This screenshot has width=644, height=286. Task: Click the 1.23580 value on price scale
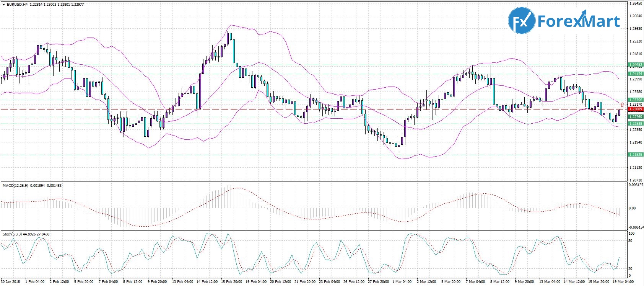point(636,92)
